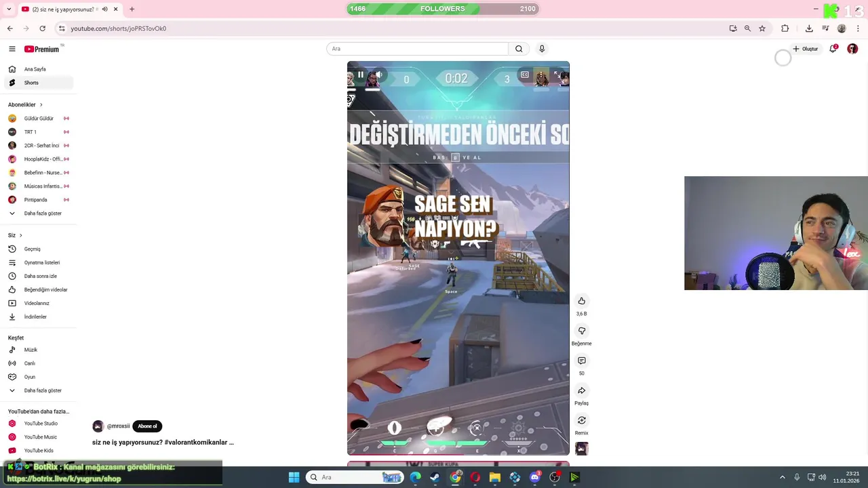The height and width of the screenshot is (488, 868).
Task: Open Beğendiğim videolar
Action: click(x=38, y=289)
